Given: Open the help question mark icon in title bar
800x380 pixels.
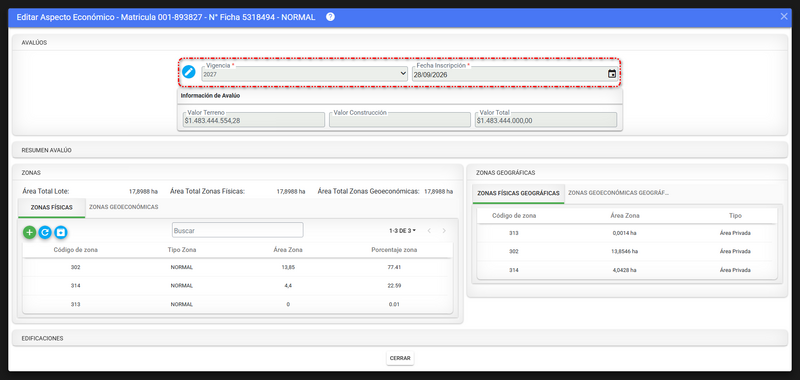Looking at the screenshot, I should point(330,17).
